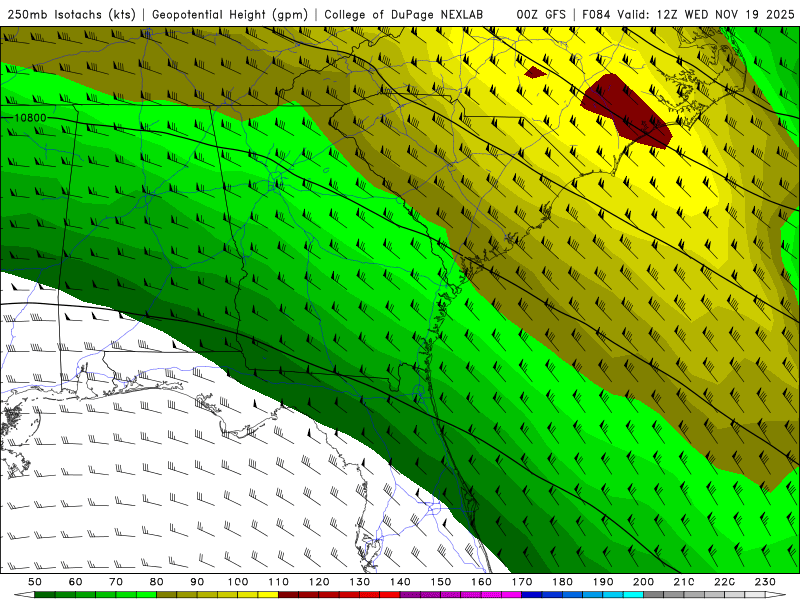Click the '220' legend value
This screenshot has width=800, height=600.
724,582
